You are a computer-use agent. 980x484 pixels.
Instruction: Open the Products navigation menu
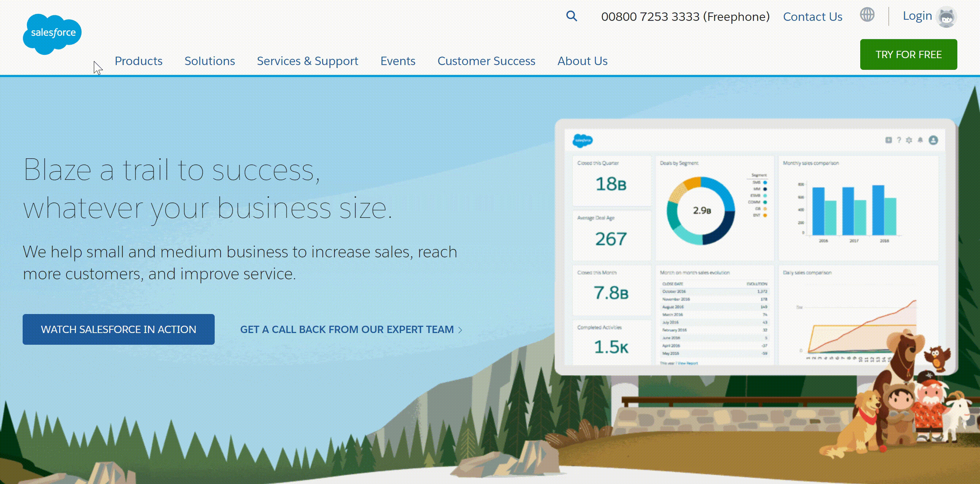point(139,61)
